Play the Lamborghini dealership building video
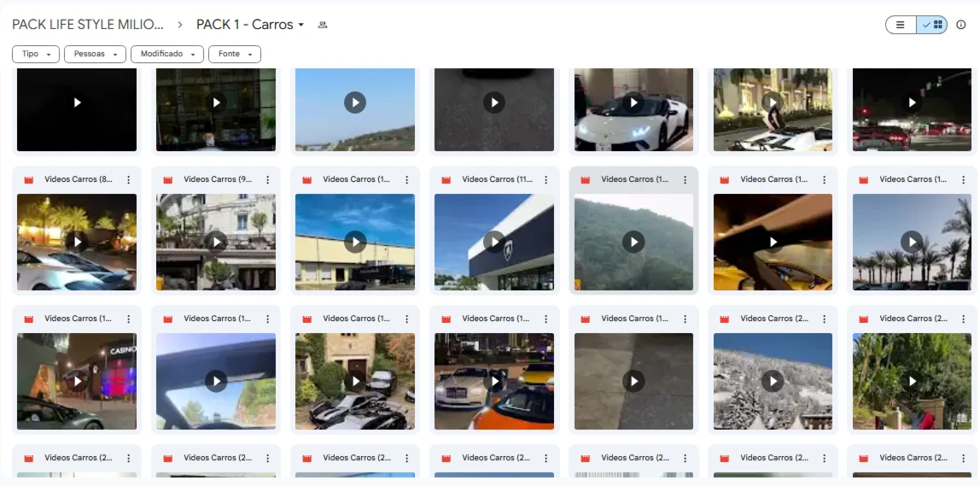Image resolution: width=980 pixels, height=486 pixels. [493, 242]
